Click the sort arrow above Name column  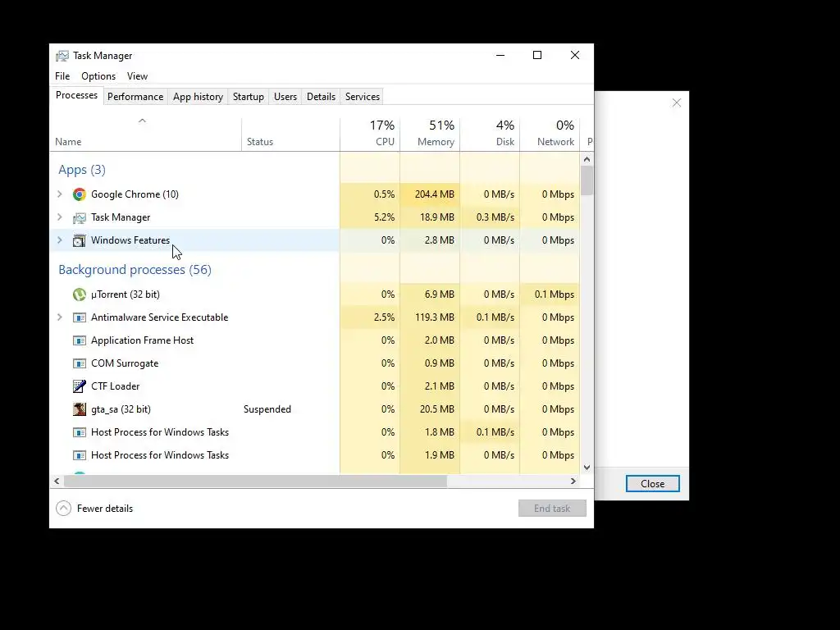(142, 121)
